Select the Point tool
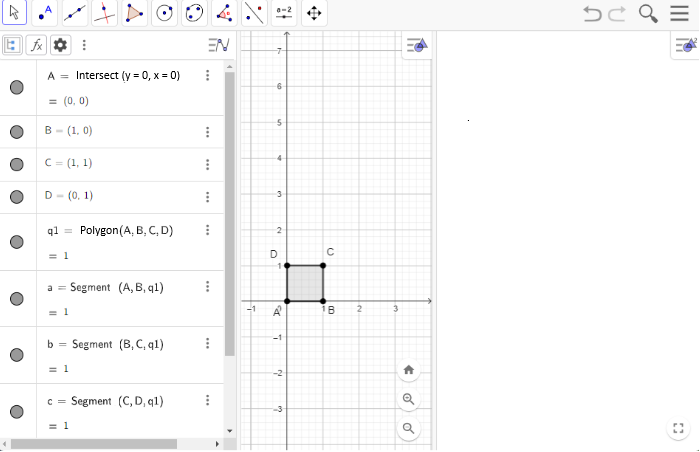700x452 pixels. [44, 14]
